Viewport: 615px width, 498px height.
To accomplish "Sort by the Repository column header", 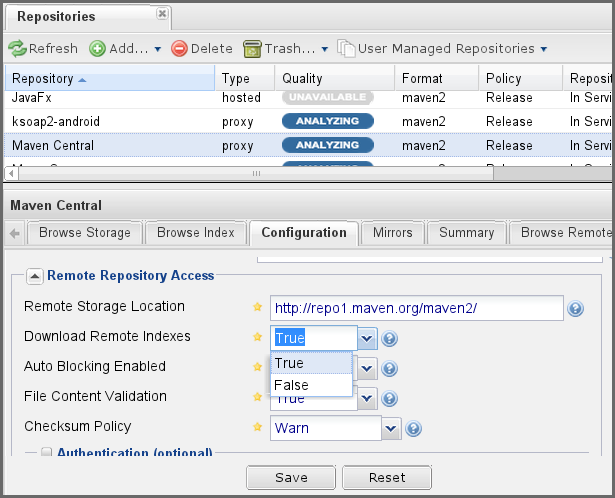I will (x=109, y=78).
